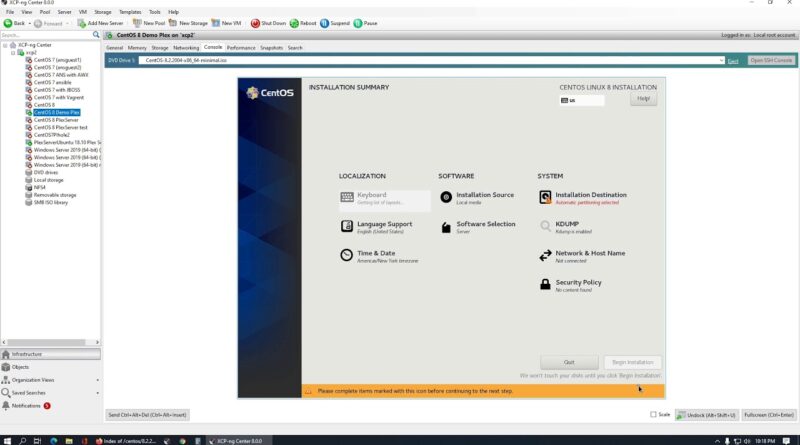Select PlexServerUbuntu 18.10 VM
Screen dimensions: 800x445
point(67,142)
